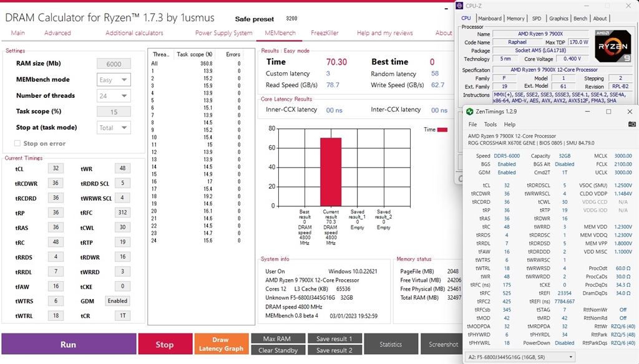Switch to CPU-Z SPD tab
The width and height of the screenshot is (639, 364).
pos(537,18)
